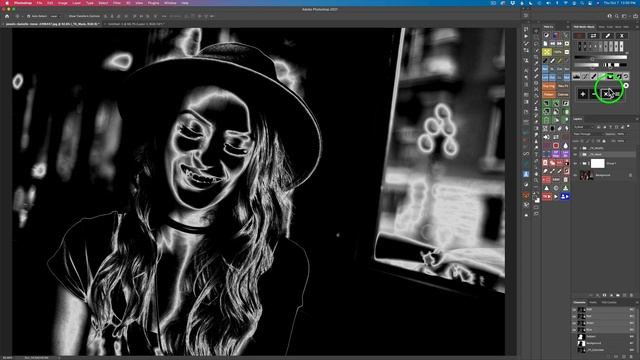
Task: Open the Actions panel play icon in the icon strip
Action: point(526,36)
